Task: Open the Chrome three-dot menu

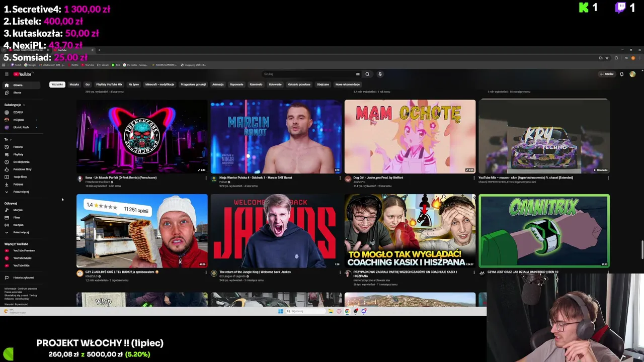Action: click(639, 58)
